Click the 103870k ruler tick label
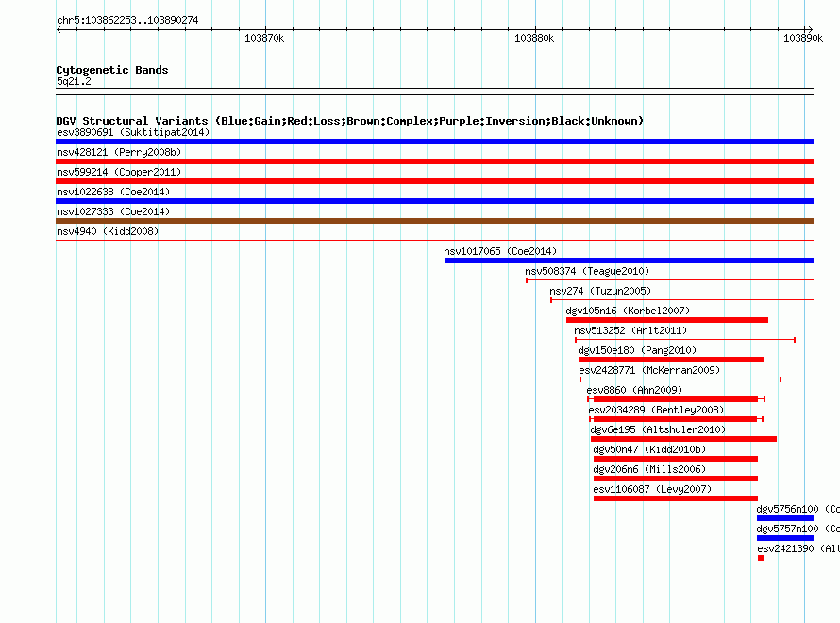The height and width of the screenshot is (623, 840). 264,38
